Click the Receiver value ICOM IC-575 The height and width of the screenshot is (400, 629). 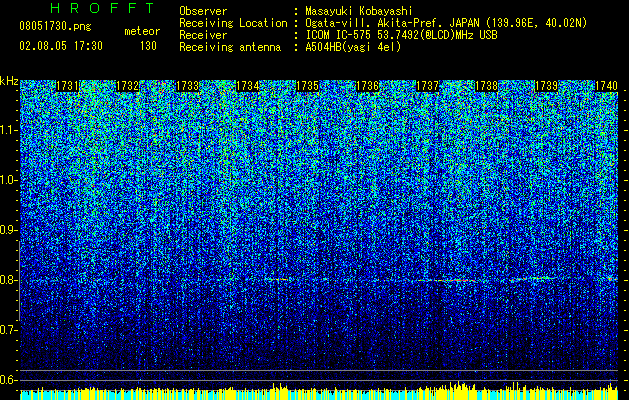[x=338, y=35]
